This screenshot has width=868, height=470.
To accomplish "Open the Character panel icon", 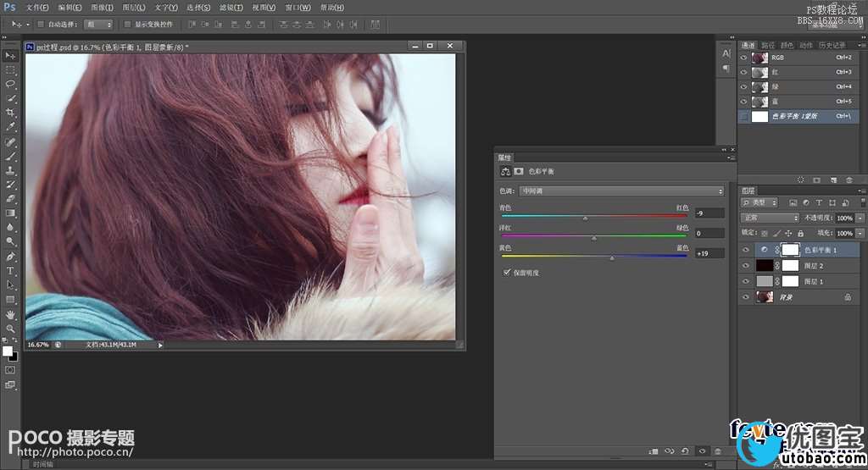I will 726,53.
